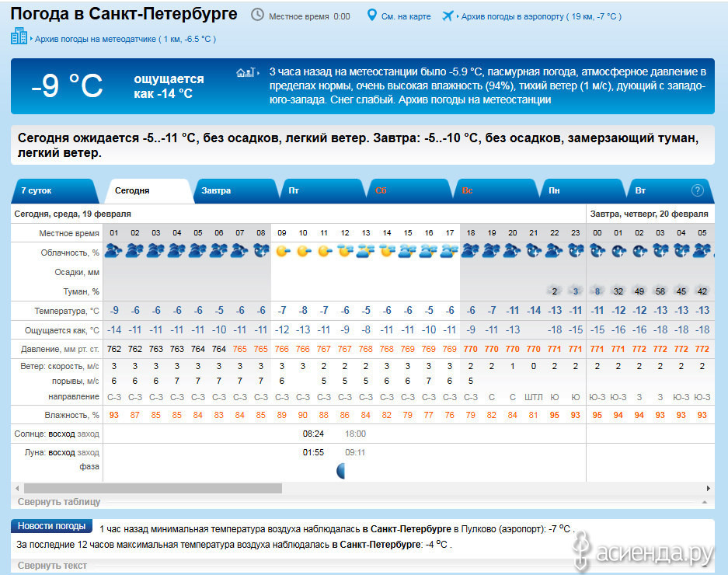Click temperature -14 at hour 21
This screenshot has width=728, height=575.
[x=534, y=310]
